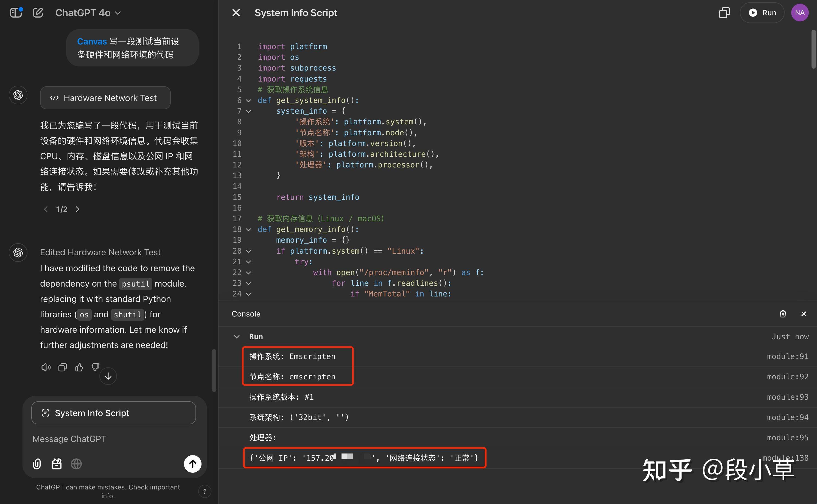Focus the Message ChatGPT input field
This screenshot has width=817, height=504.
tap(114, 439)
